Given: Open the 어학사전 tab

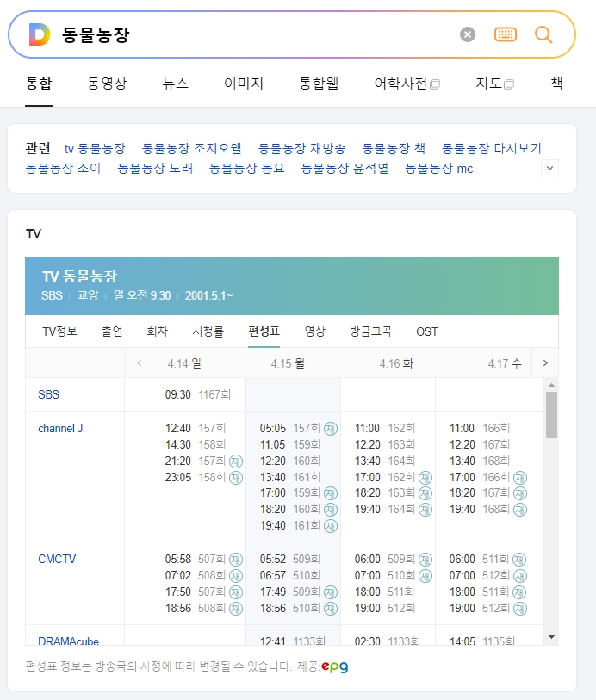Looking at the screenshot, I should point(407,84).
